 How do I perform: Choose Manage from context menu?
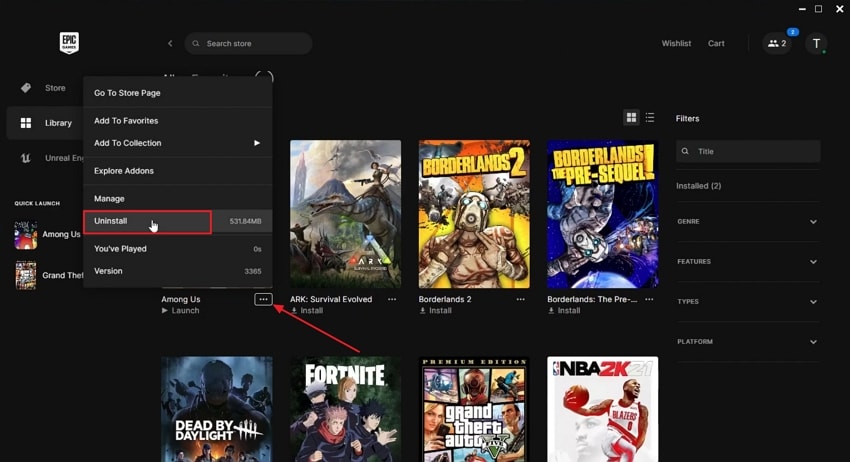point(178,199)
